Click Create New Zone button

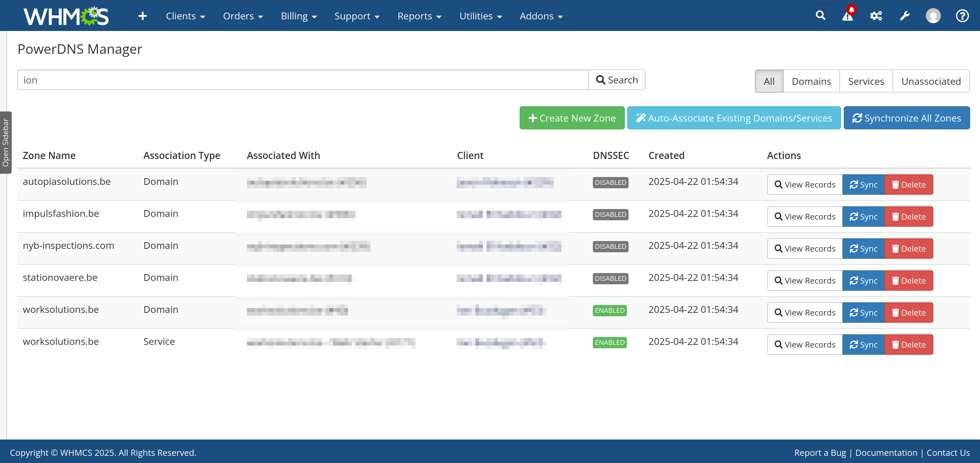tap(572, 118)
